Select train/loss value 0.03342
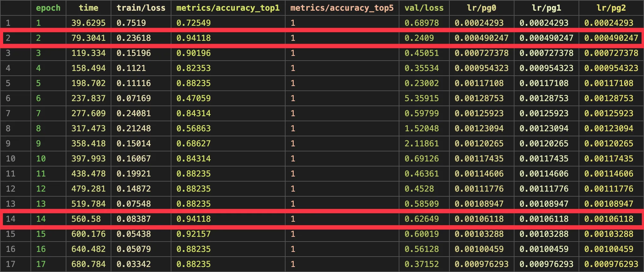 tap(134, 264)
